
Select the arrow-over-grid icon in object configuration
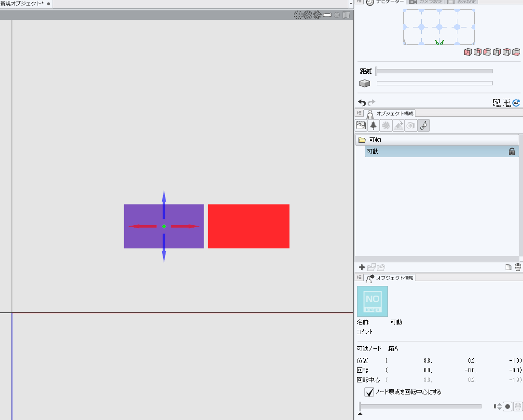399,125
